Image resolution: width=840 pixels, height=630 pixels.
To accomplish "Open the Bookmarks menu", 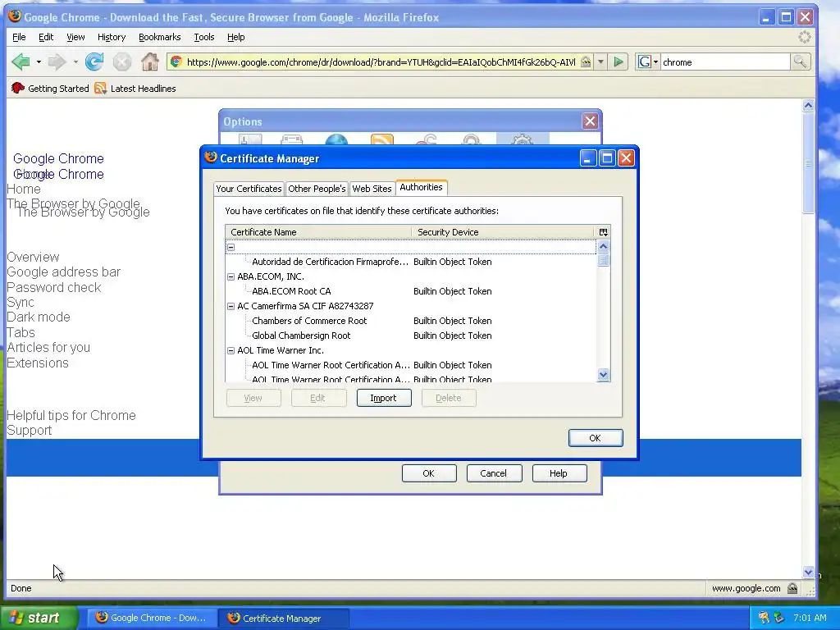I will tap(160, 37).
